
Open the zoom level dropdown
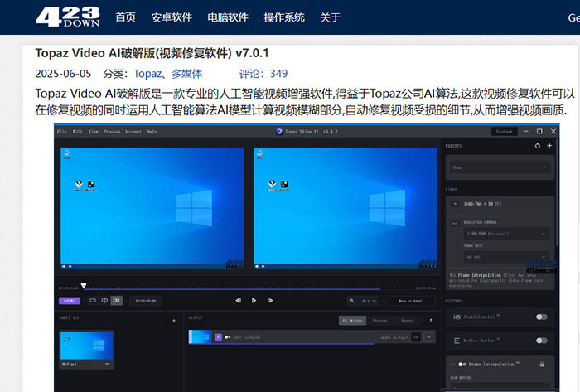point(369,301)
